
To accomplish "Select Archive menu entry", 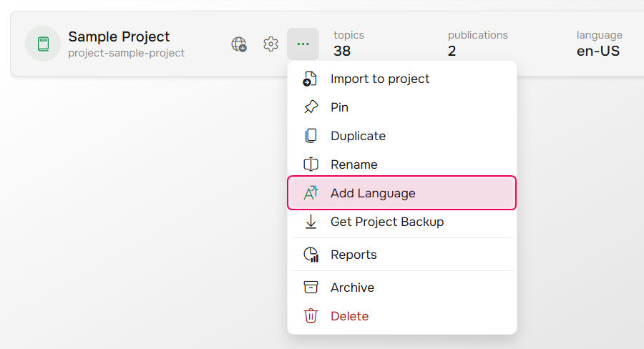I will (401, 287).
